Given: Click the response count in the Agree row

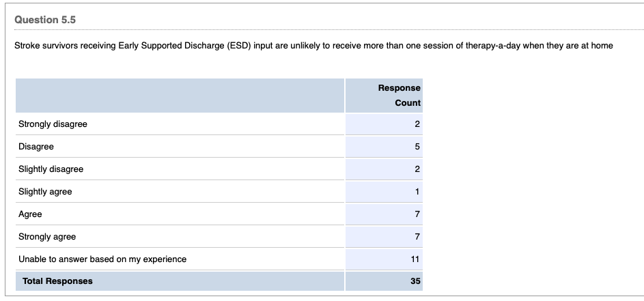Looking at the screenshot, I should (417, 214).
